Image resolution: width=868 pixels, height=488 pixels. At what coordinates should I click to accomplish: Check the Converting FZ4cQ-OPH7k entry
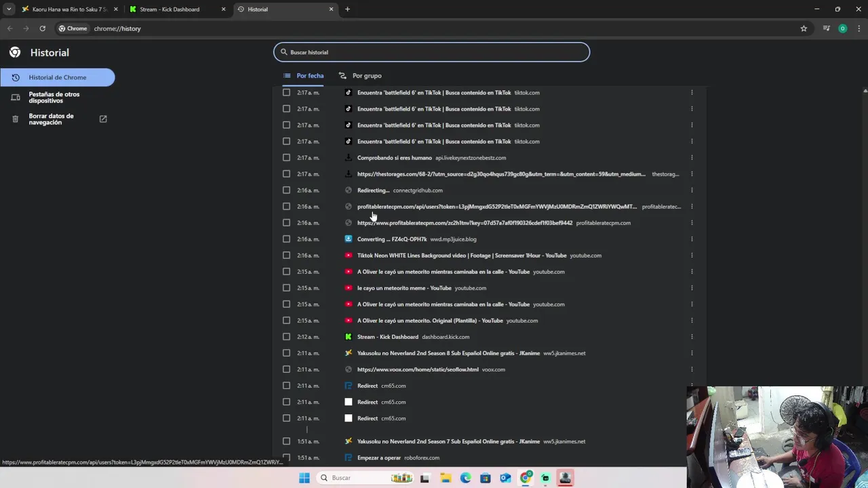click(286, 239)
